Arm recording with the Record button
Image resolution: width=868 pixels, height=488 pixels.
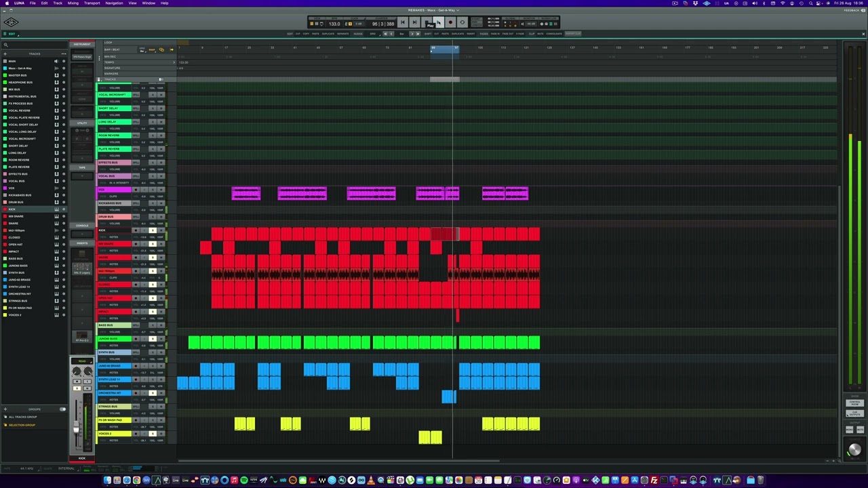[x=450, y=22]
